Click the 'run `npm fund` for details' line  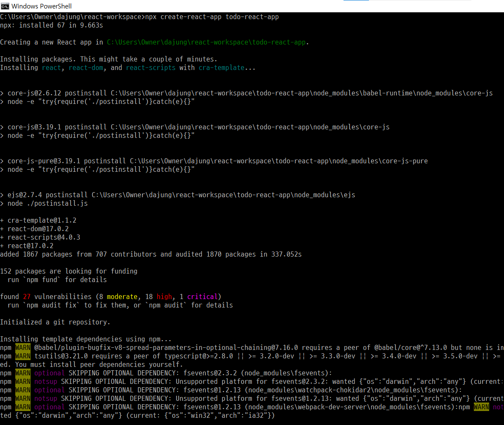tap(57, 280)
